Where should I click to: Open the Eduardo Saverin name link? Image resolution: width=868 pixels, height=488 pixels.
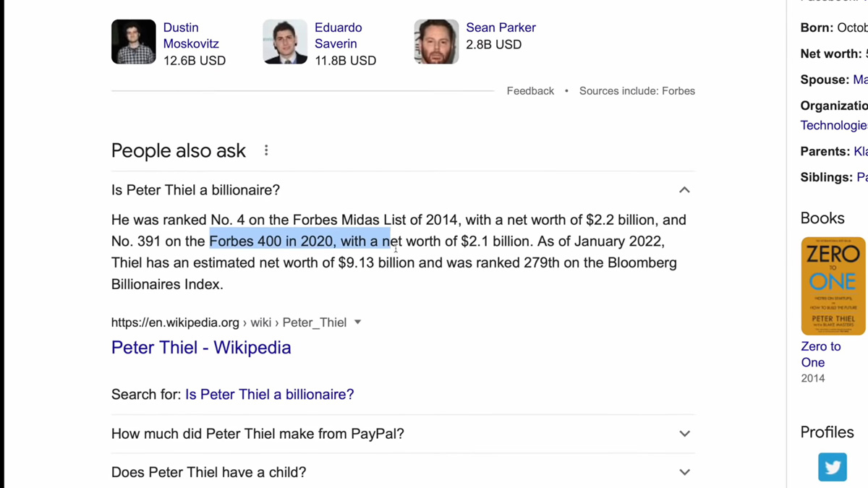tap(339, 35)
